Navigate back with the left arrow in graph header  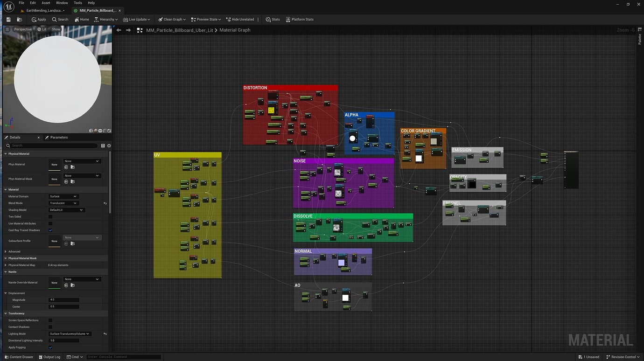pyautogui.click(x=119, y=30)
